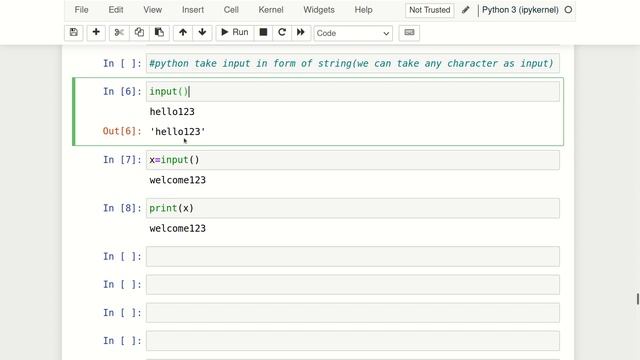Open the Kernel menu
640x360 pixels.
coord(271,10)
